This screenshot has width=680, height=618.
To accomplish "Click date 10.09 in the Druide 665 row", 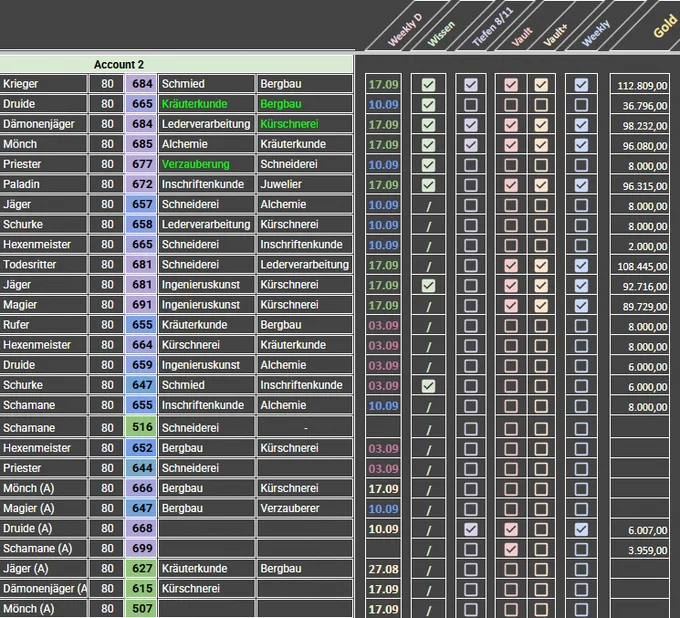I will click(383, 105).
